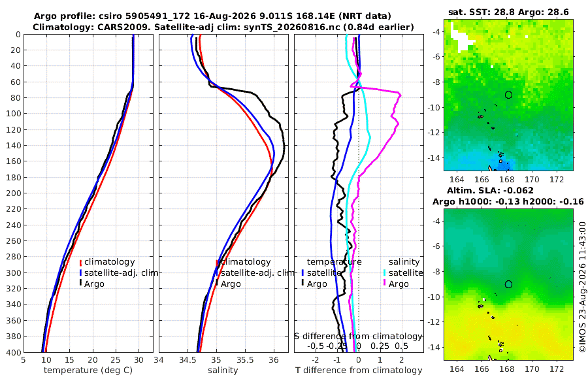Click the white cloud gap on SST map
Screen dimensions: 588x379
pyautogui.click(x=463, y=38)
